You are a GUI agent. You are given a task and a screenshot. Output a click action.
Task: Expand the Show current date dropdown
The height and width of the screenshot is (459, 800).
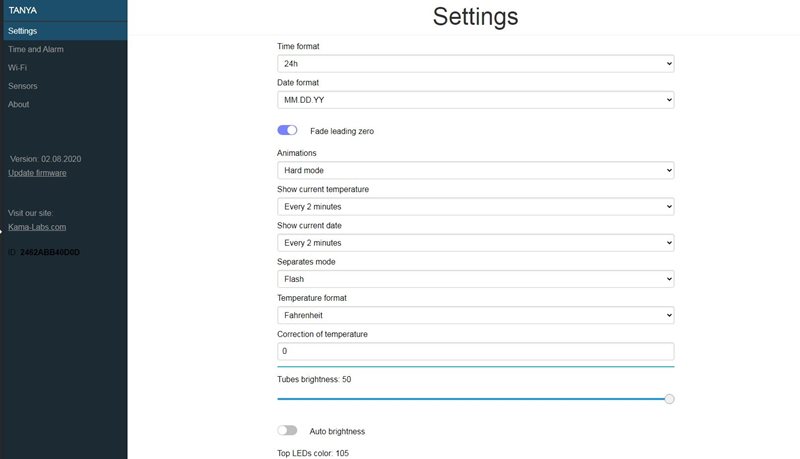pyautogui.click(x=476, y=243)
